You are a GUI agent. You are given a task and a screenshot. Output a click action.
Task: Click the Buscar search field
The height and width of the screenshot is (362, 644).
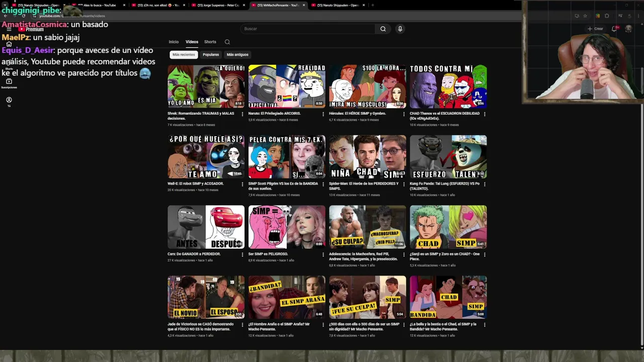pos(307,29)
